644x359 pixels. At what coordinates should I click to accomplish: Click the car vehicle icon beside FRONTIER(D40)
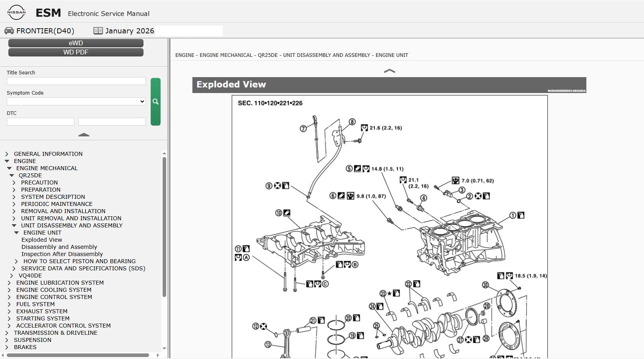(9, 31)
